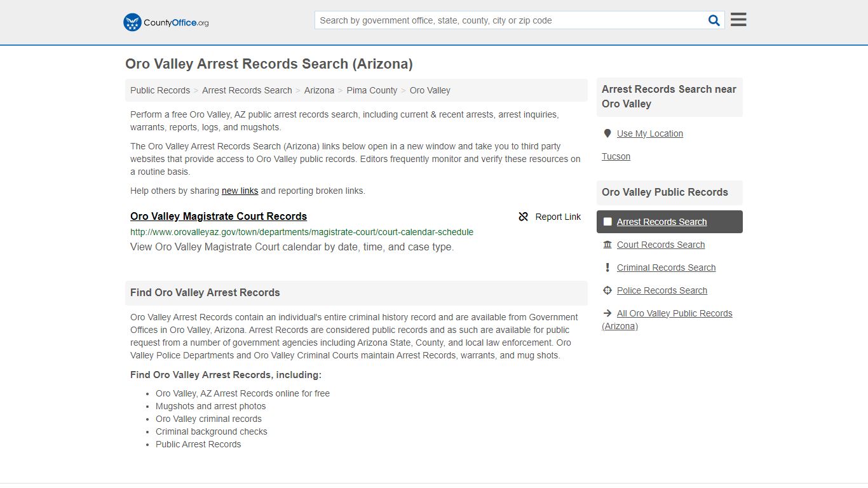Click Use My Location link

click(x=650, y=133)
